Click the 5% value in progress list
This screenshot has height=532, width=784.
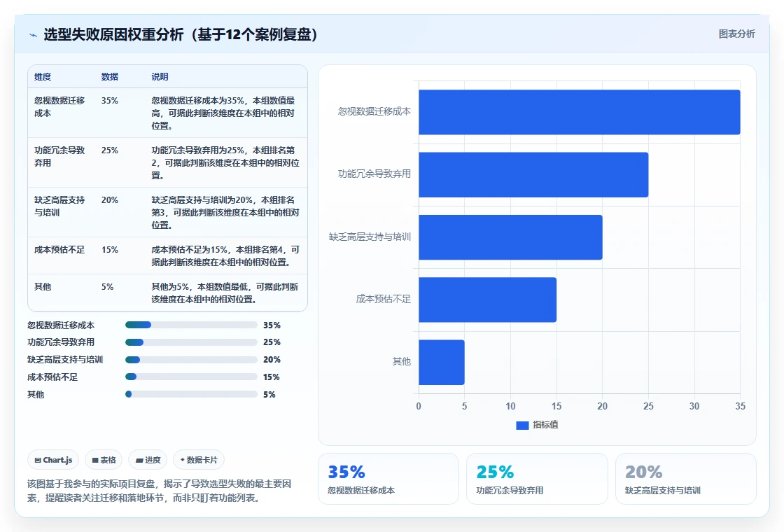(269, 395)
